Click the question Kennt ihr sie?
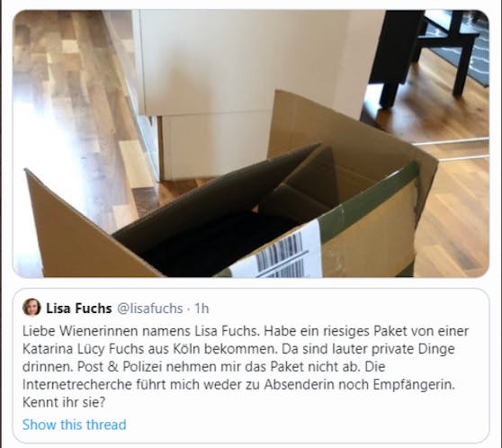The height and width of the screenshot is (448, 502). (x=64, y=402)
